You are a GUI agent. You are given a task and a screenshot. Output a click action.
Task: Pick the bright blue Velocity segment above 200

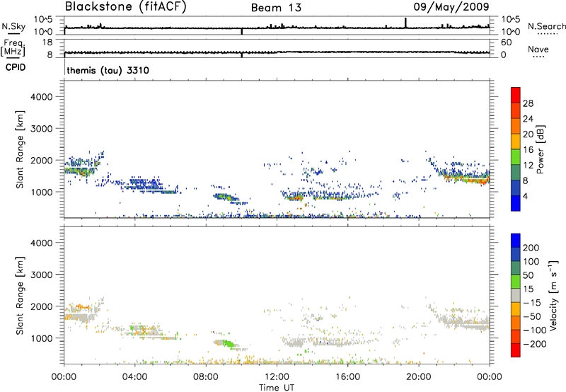click(x=516, y=241)
